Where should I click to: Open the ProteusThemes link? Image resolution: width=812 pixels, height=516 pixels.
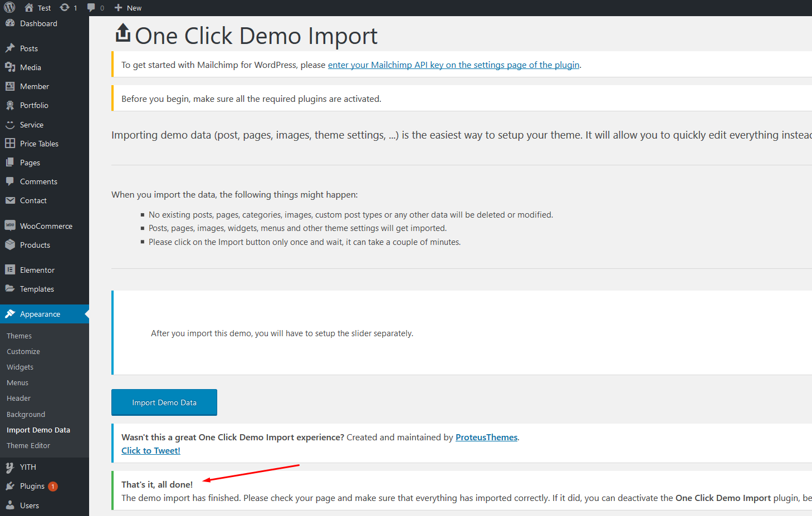[486, 438]
